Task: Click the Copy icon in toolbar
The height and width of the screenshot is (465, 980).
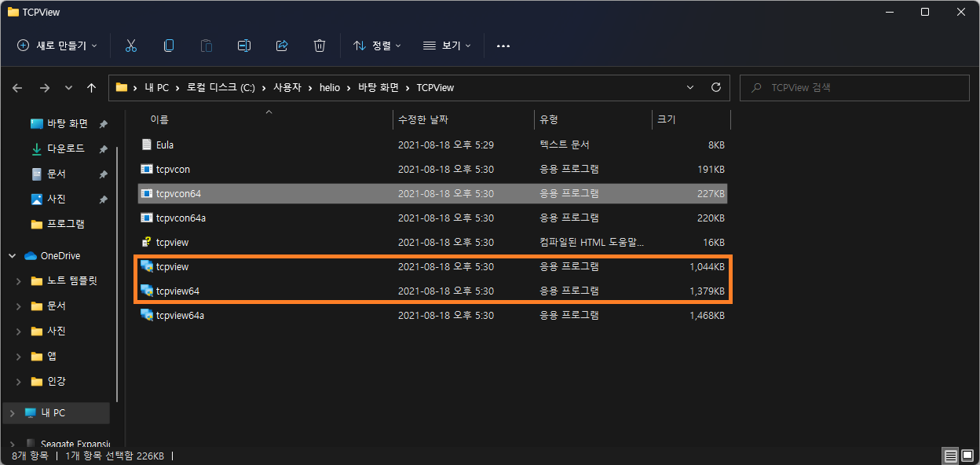Action: tap(169, 46)
